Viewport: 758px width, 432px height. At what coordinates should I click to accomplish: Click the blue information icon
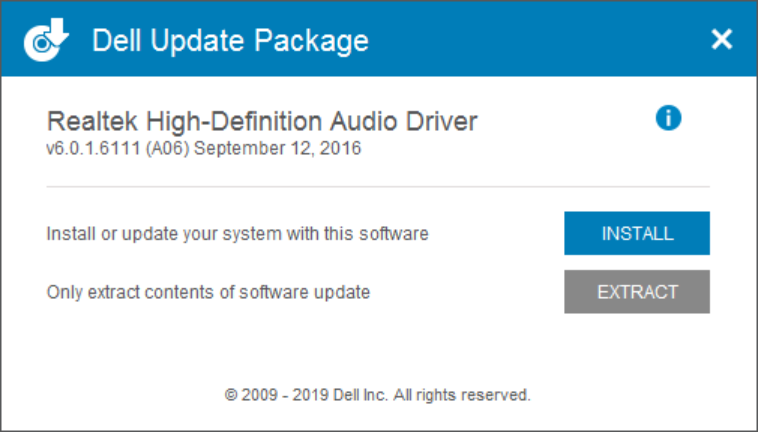pyautogui.click(x=668, y=118)
